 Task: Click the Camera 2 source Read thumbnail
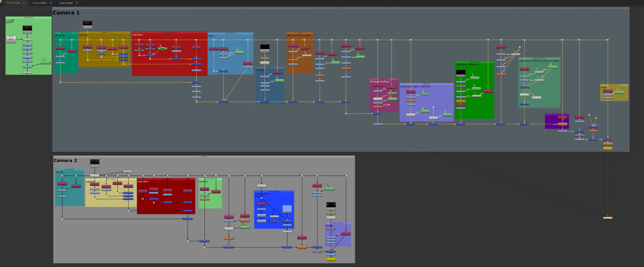[x=95, y=162]
